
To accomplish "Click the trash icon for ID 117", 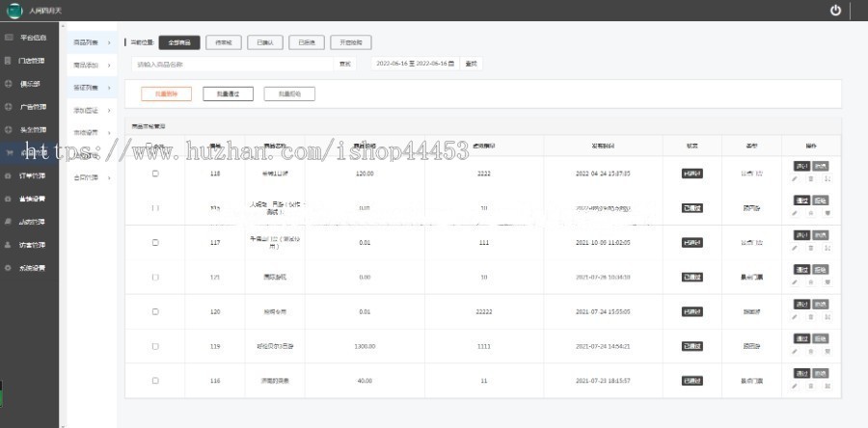I will point(811,248).
